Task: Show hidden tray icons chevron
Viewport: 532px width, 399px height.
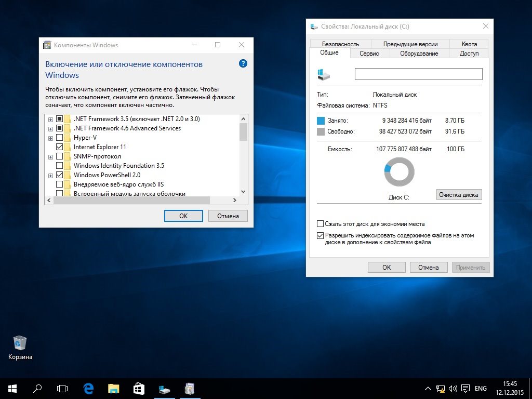Action: pos(428,389)
